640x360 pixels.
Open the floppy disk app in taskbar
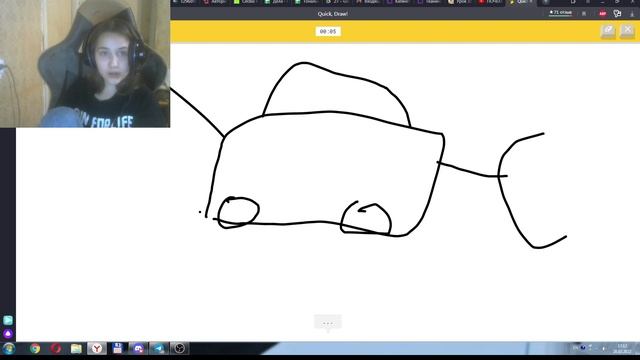pyautogui.click(x=118, y=349)
